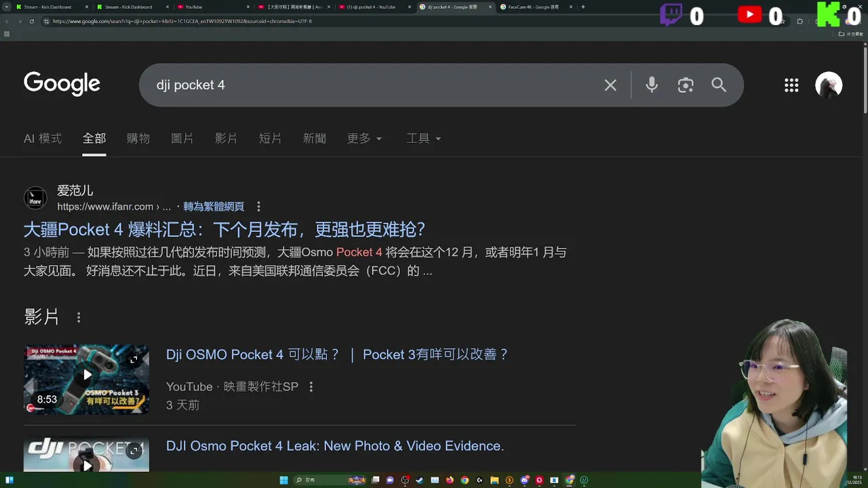Open Task View on the taskbar

375,480
